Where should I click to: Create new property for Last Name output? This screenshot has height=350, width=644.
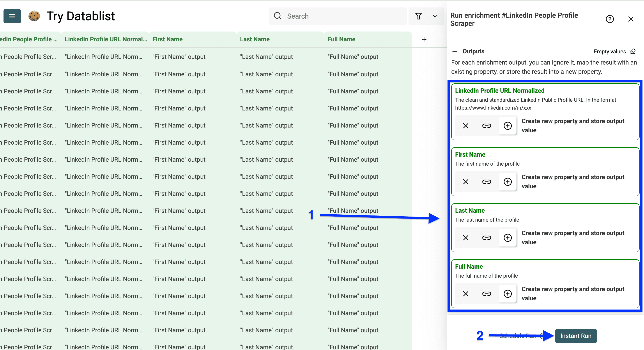[508, 238]
